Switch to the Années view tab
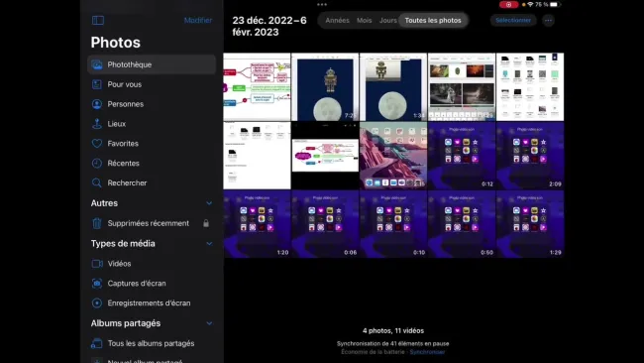The width and height of the screenshot is (644, 363). tap(337, 20)
